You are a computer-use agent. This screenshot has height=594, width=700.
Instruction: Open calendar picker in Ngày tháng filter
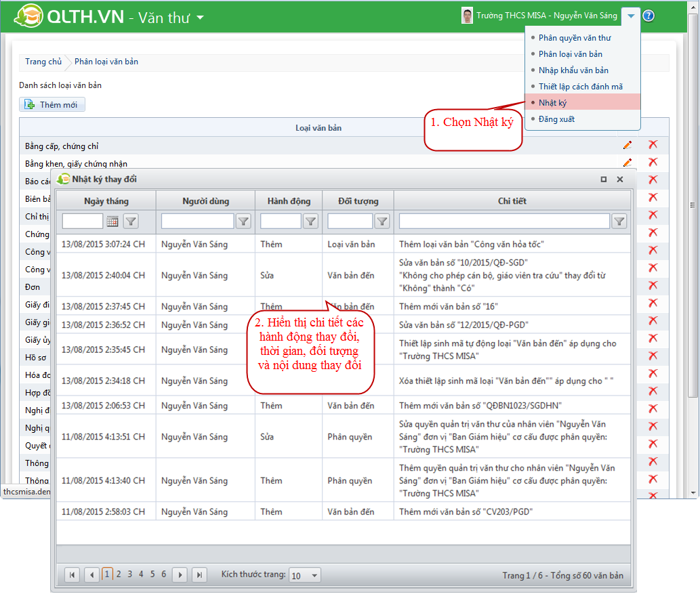pyautogui.click(x=112, y=221)
